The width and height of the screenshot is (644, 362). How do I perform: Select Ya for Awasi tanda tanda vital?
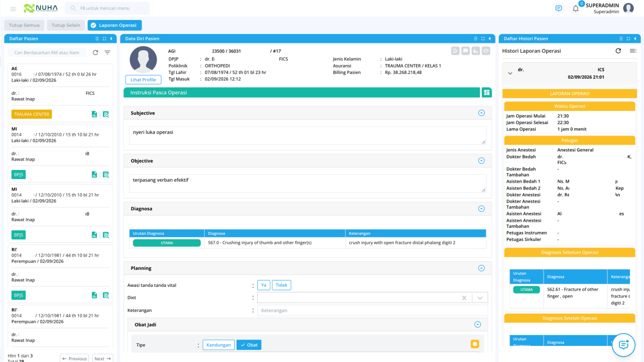point(264,285)
